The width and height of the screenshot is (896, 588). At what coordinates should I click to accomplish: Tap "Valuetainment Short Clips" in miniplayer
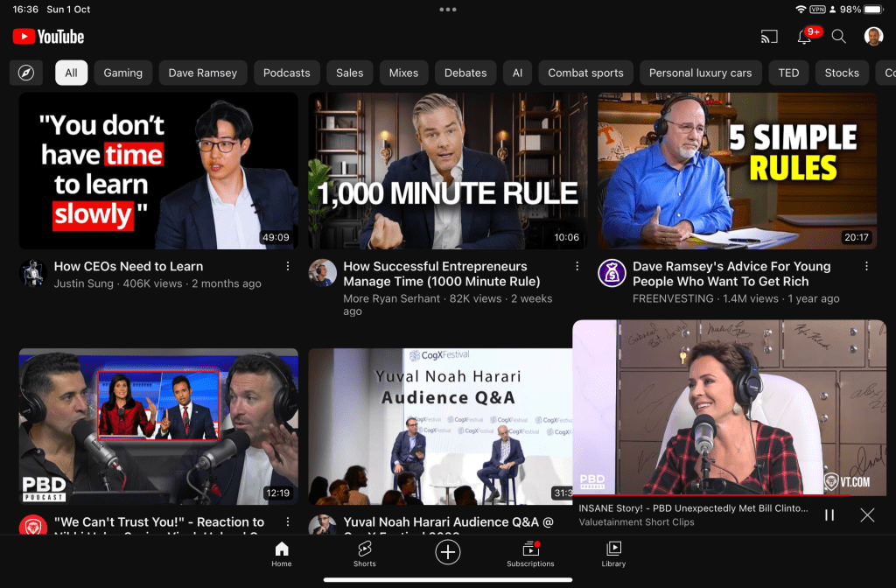(637, 521)
